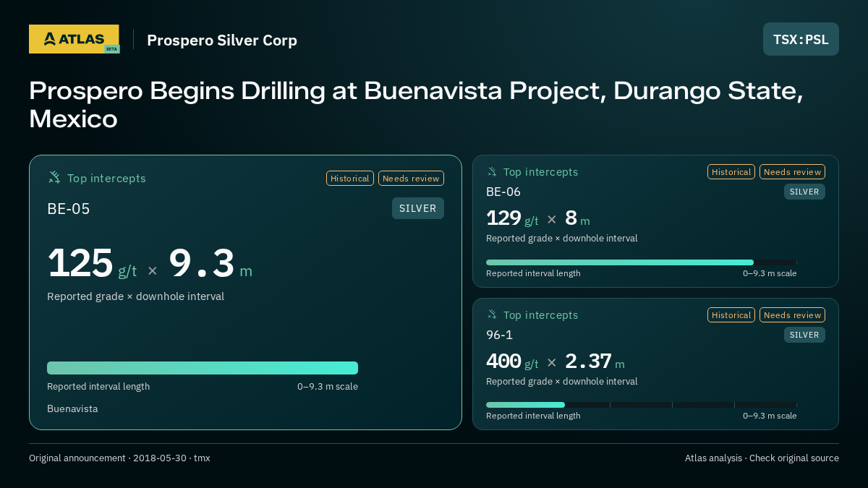Click the BE-05 hole name
This screenshot has width=868, height=488.
pos(69,209)
